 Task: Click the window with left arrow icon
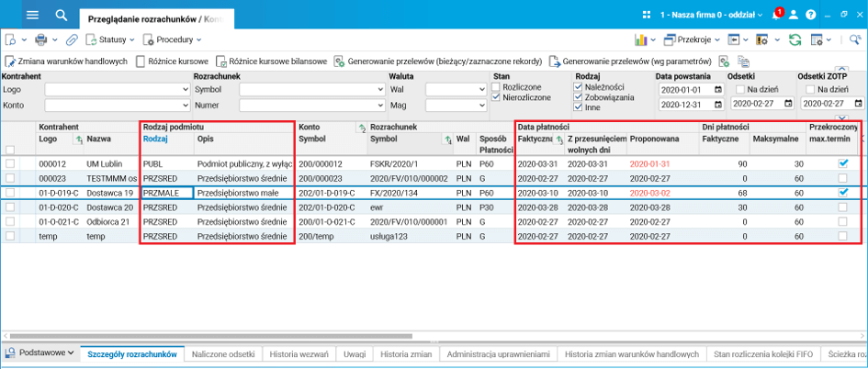[734, 39]
